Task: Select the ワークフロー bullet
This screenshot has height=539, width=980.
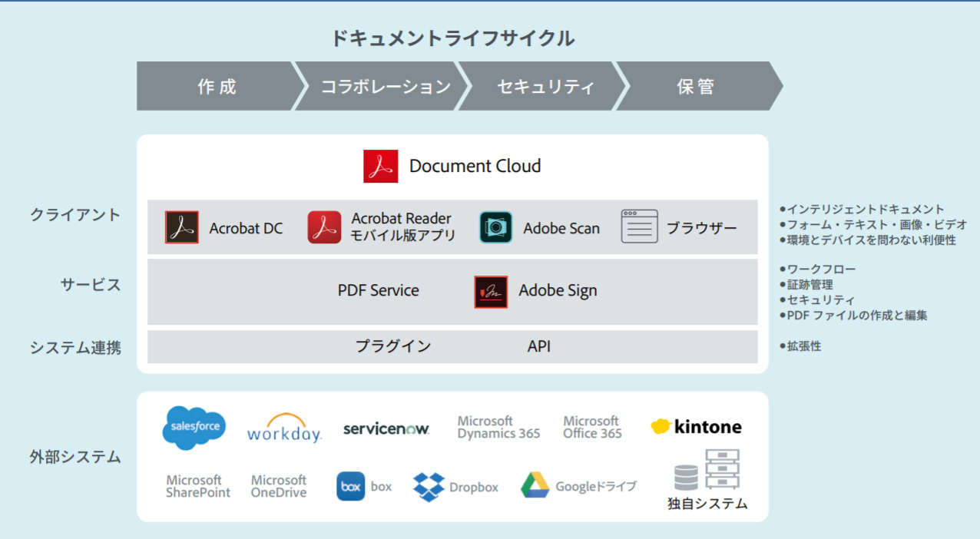Action: tap(817, 269)
